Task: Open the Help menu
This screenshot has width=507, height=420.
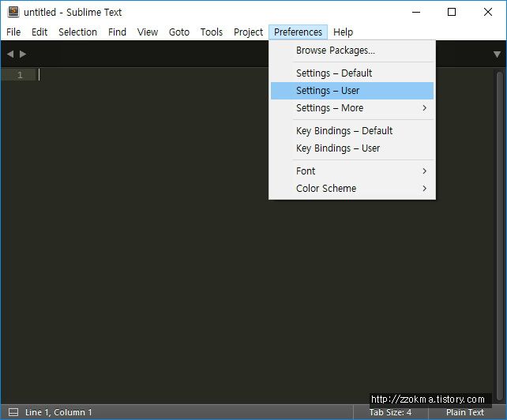Action: (x=343, y=32)
